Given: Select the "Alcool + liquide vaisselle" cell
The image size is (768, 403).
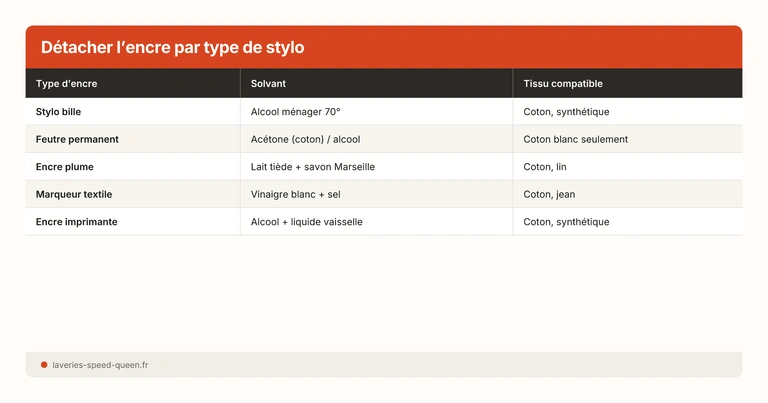Looking at the screenshot, I should (x=307, y=222).
